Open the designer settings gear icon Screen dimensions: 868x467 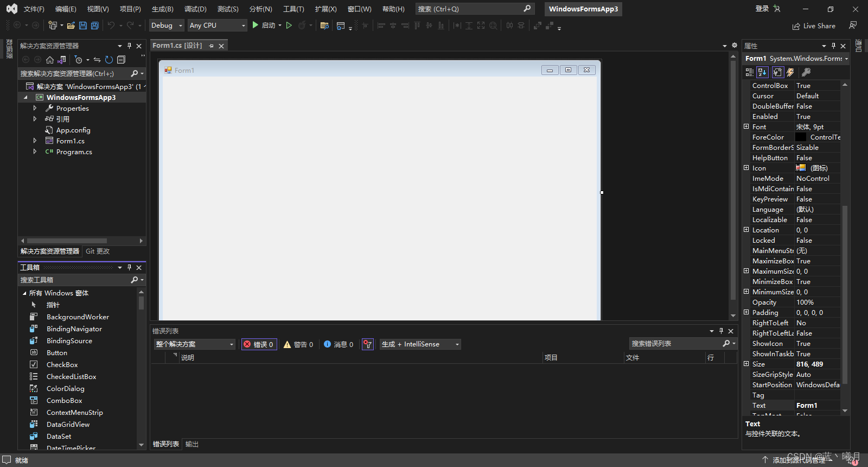[x=735, y=46]
